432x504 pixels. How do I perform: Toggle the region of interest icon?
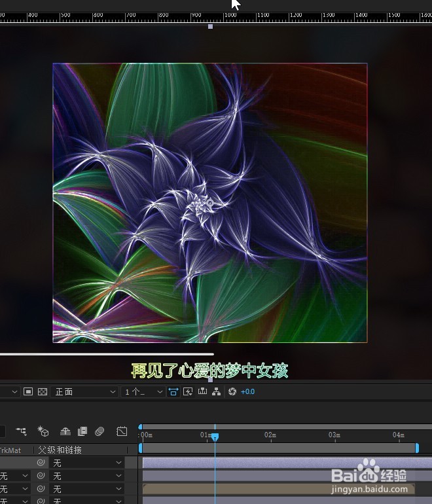click(x=28, y=391)
